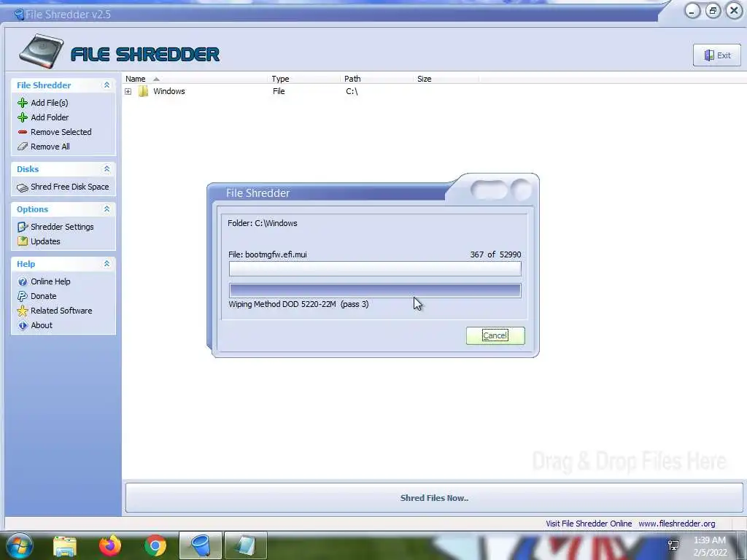Image resolution: width=747 pixels, height=560 pixels.
Task: Click the File Shredder hard drive logo
Action: [x=42, y=51]
